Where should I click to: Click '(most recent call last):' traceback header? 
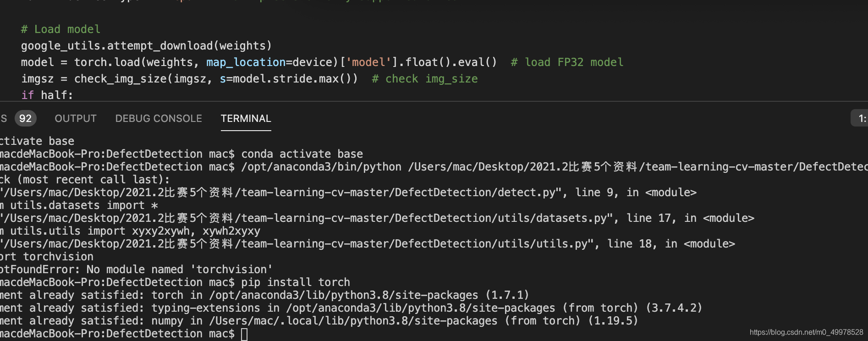click(x=93, y=180)
